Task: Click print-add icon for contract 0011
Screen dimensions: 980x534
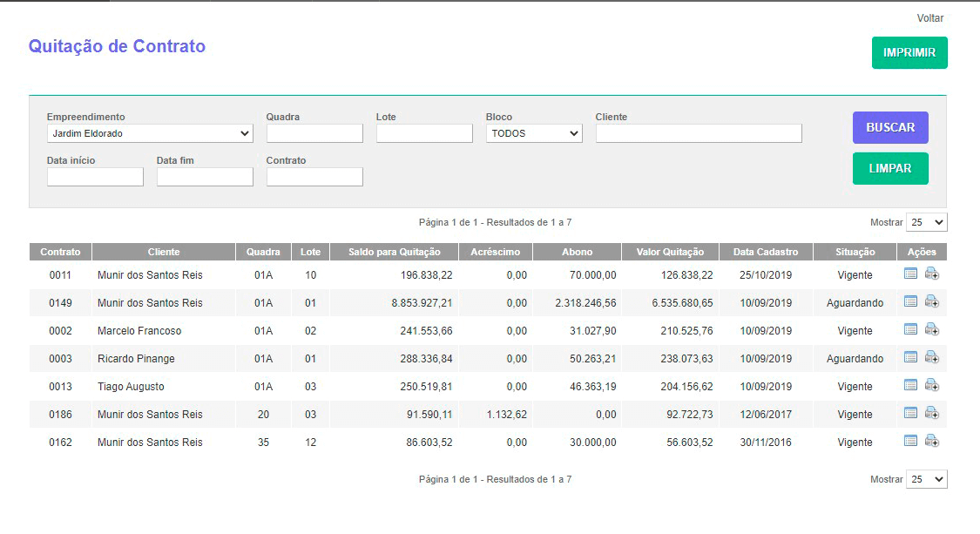Action: point(931,274)
